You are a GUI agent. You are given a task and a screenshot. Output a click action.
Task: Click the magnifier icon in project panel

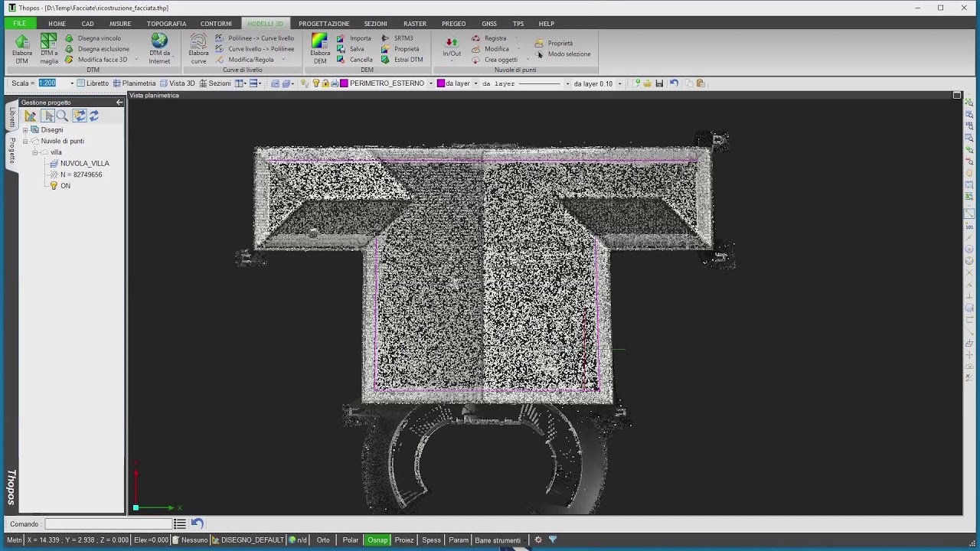point(63,116)
